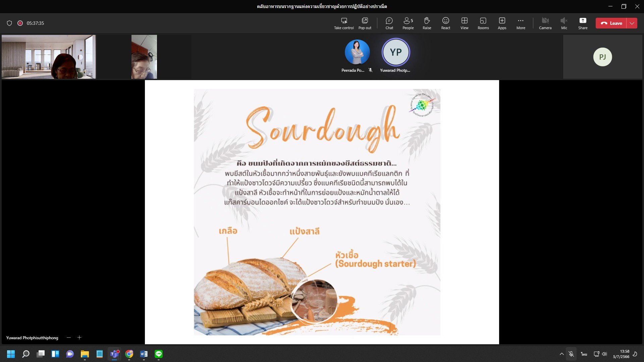Change meeting View layout
Viewport: 644px width, 362px height.
(464, 23)
